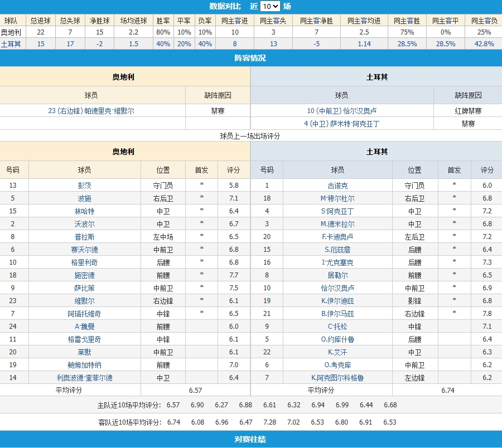Screen dimensions: 502x448
Task: Click 土耳其 team link in stats table
Action: [x=11, y=44]
